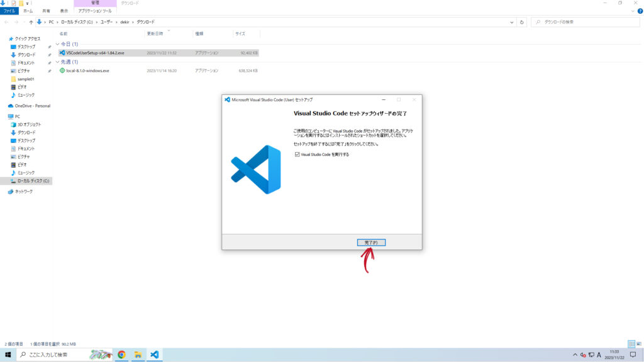Click the taskbar clock
Screen dimensions: 644x362
[x=614, y=354]
